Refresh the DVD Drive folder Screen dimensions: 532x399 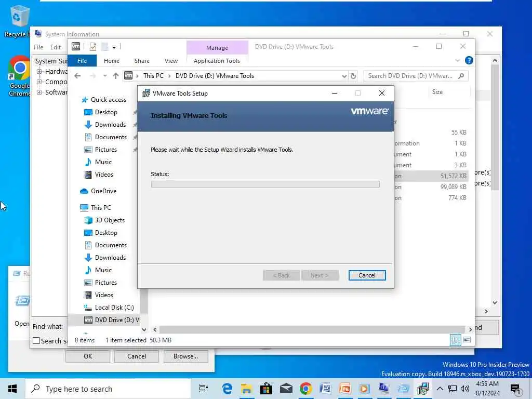[353, 76]
